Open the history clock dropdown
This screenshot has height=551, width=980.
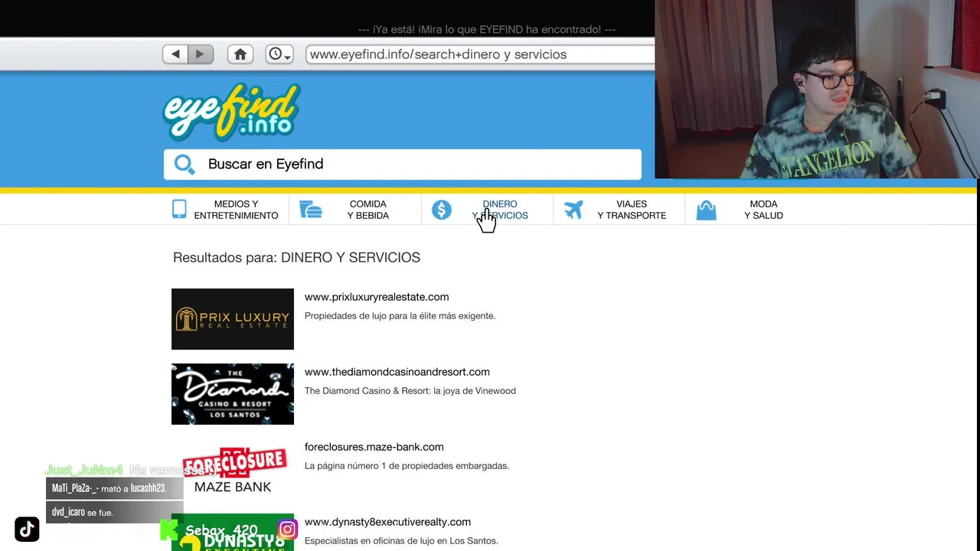[279, 54]
